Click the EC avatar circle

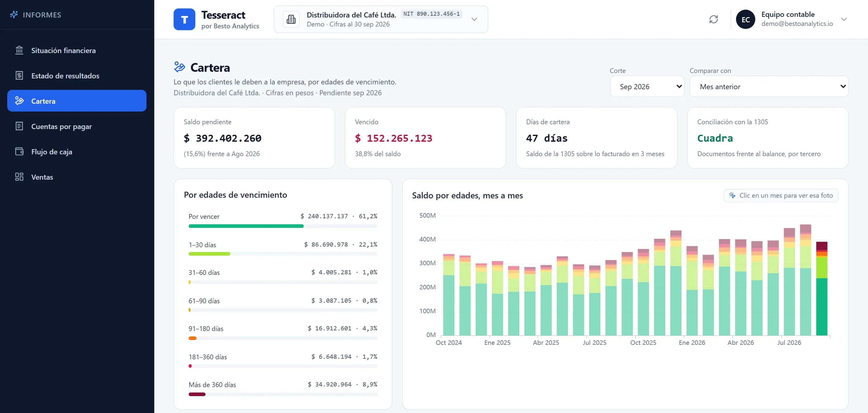(745, 19)
